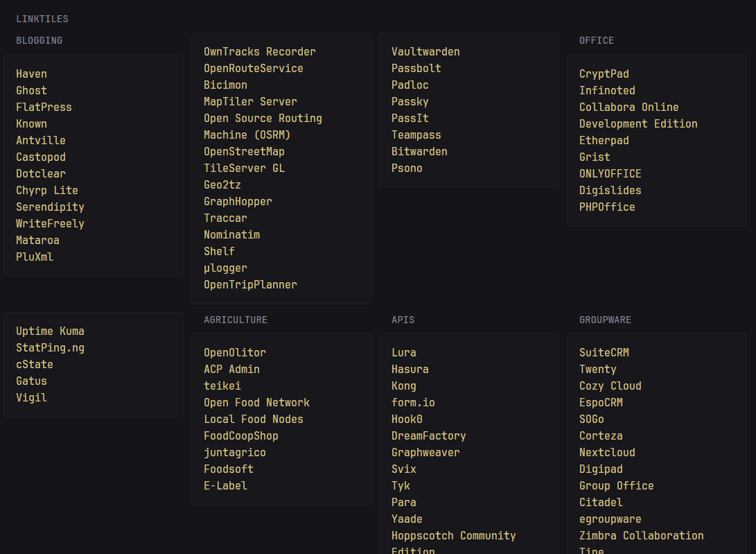Image resolution: width=756 pixels, height=554 pixels.
Task: Open the Nextcloud groupware link
Action: pyautogui.click(x=607, y=452)
